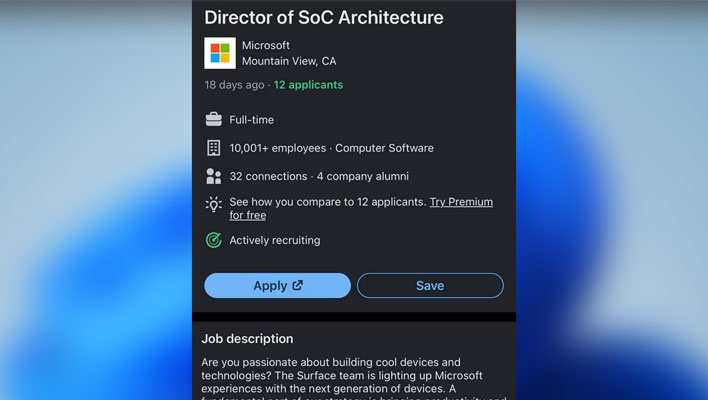708x400 pixels.
Task: Save this job posting
Action: pyautogui.click(x=430, y=285)
